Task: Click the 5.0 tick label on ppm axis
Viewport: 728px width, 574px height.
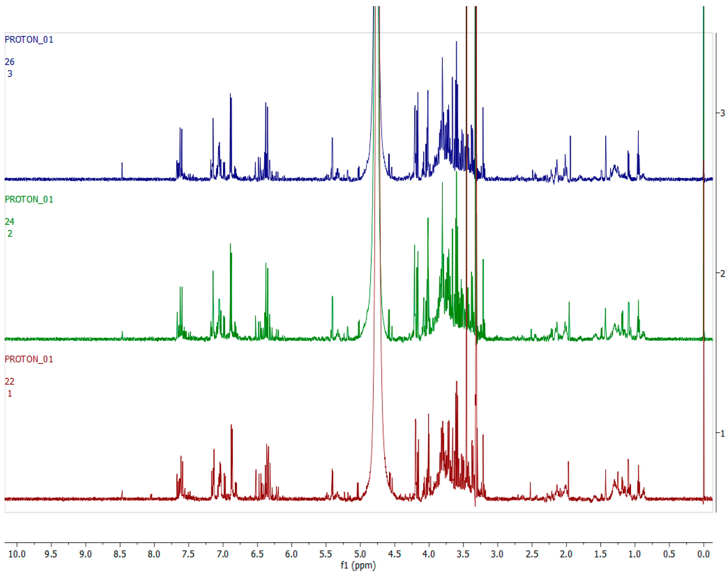Action: coord(360,554)
